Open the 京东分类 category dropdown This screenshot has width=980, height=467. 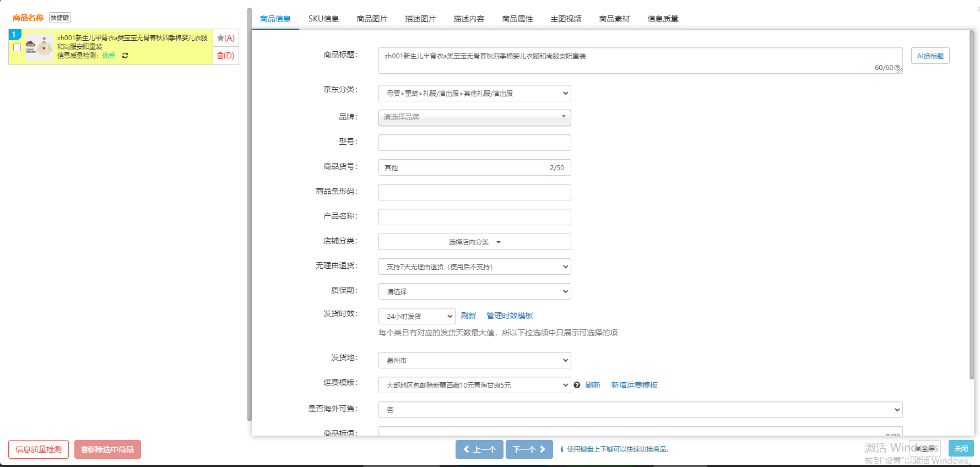pos(474,93)
